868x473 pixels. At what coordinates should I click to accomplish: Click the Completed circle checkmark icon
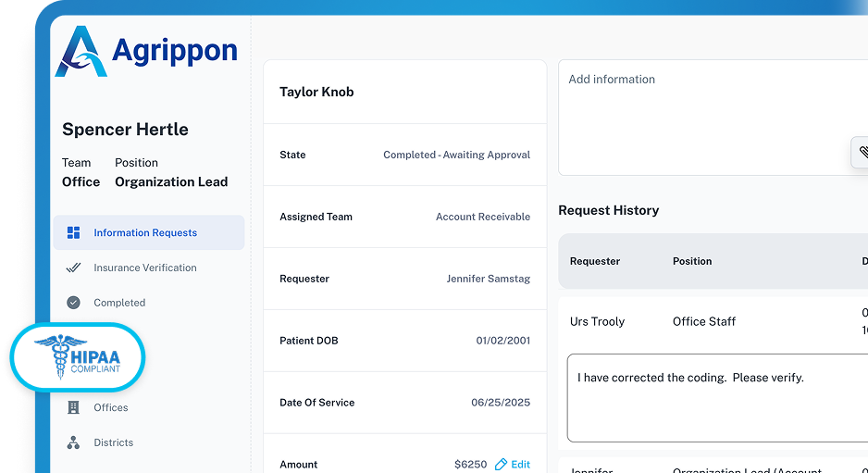[x=74, y=303]
